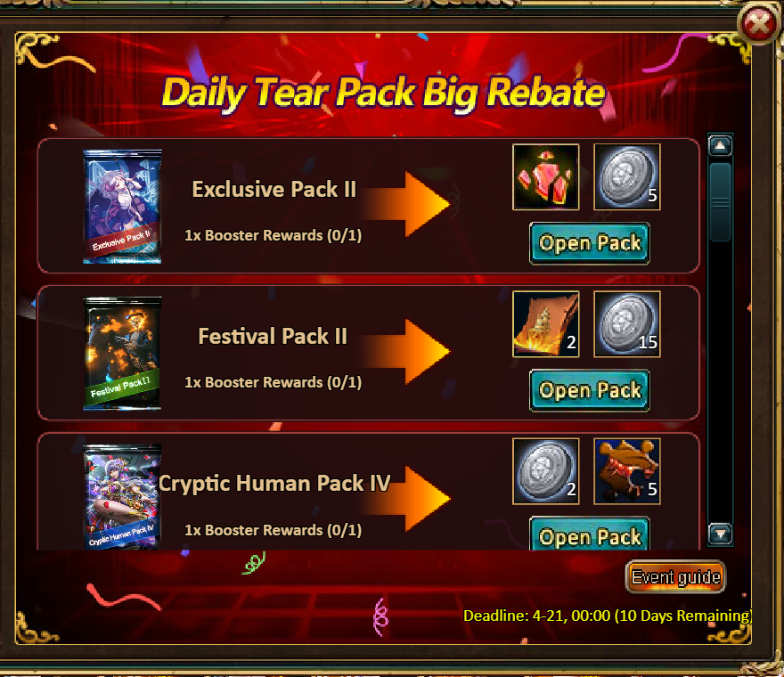The width and height of the screenshot is (784, 677).
Task: Select the silver coin reward showing 5
Action: tap(627, 177)
